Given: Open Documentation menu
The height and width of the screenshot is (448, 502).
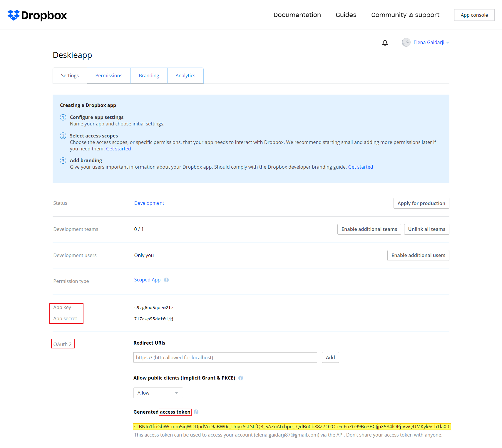Looking at the screenshot, I should [297, 15].
